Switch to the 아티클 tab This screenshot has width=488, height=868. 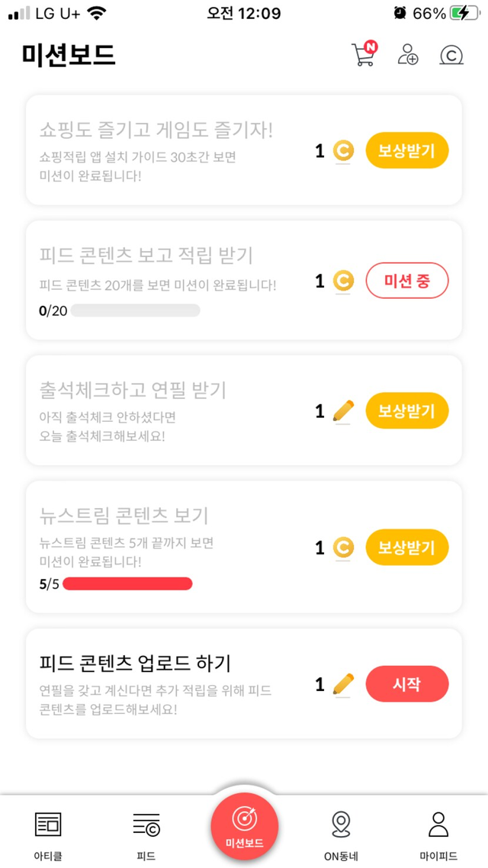[x=48, y=831]
